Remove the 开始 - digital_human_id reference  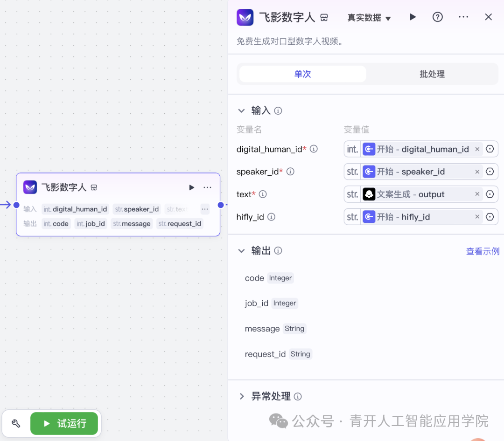pos(477,149)
